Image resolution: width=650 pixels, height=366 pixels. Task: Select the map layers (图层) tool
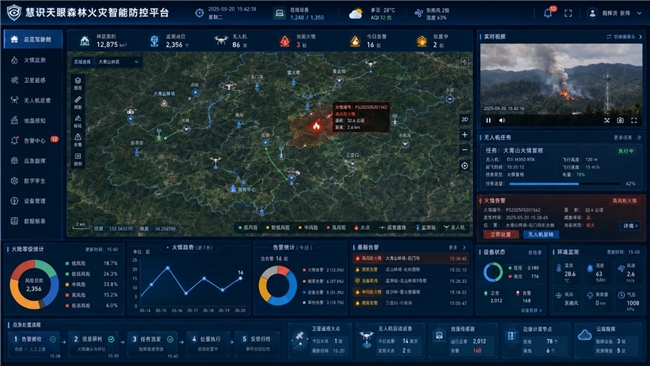coord(78,83)
